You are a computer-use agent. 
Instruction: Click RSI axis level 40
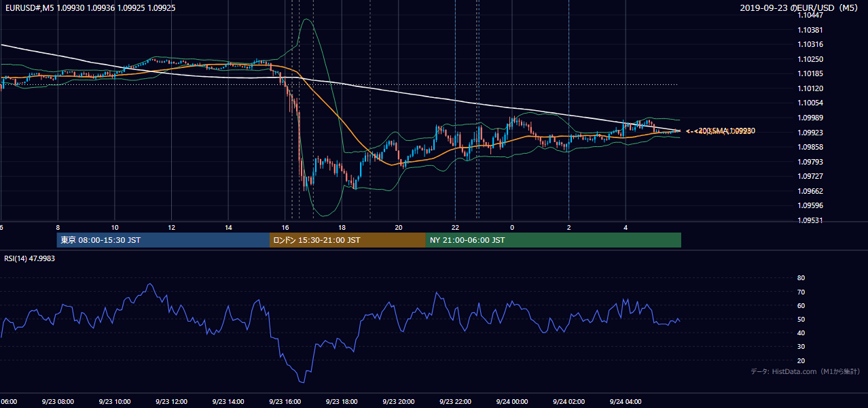click(x=801, y=333)
